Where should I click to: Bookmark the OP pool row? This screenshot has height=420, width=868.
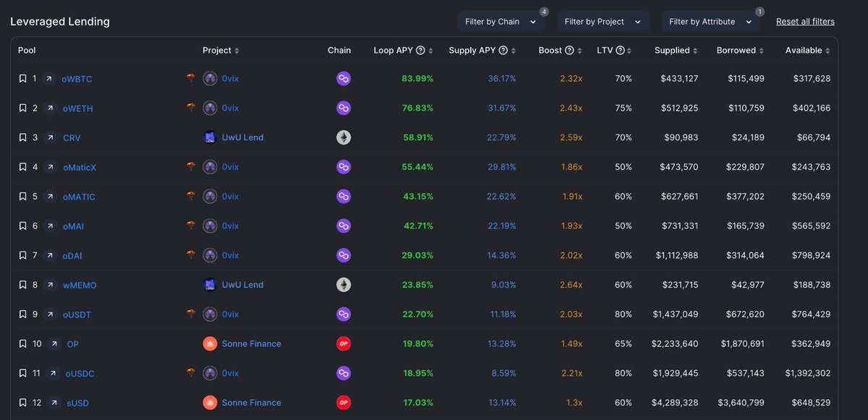click(x=22, y=344)
